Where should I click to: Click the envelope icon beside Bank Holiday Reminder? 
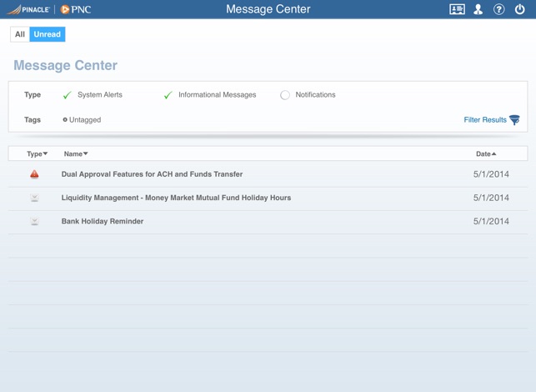pos(34,221)
